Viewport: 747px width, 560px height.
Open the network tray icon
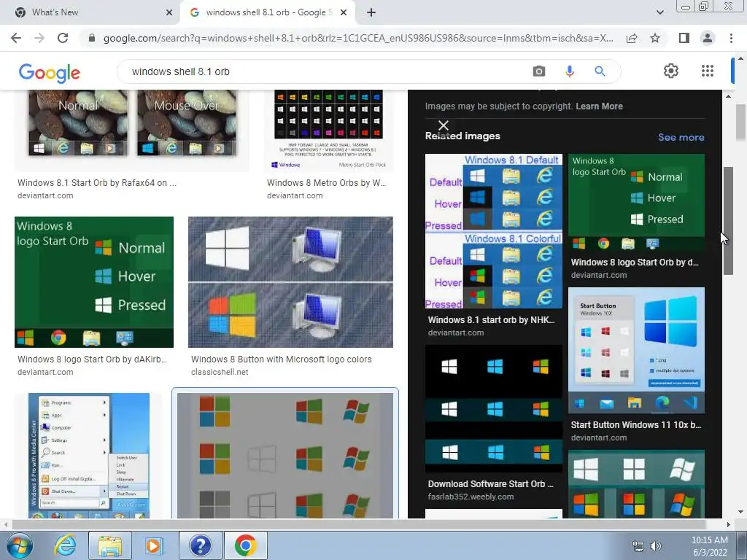point(638,545)
